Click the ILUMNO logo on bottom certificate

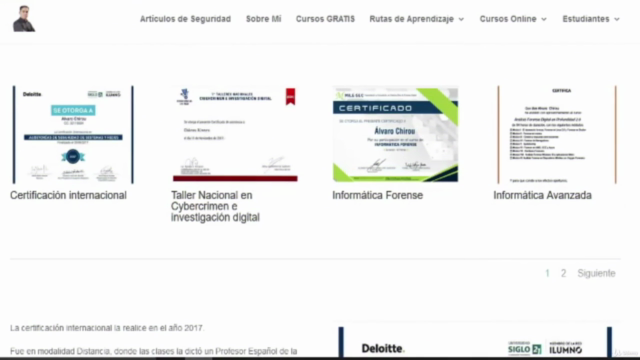(x=565, y=348)
